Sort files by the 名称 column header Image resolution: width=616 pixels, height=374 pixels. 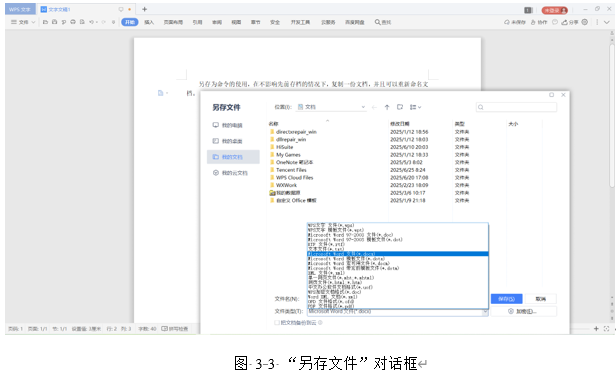[x=273, y=124]
